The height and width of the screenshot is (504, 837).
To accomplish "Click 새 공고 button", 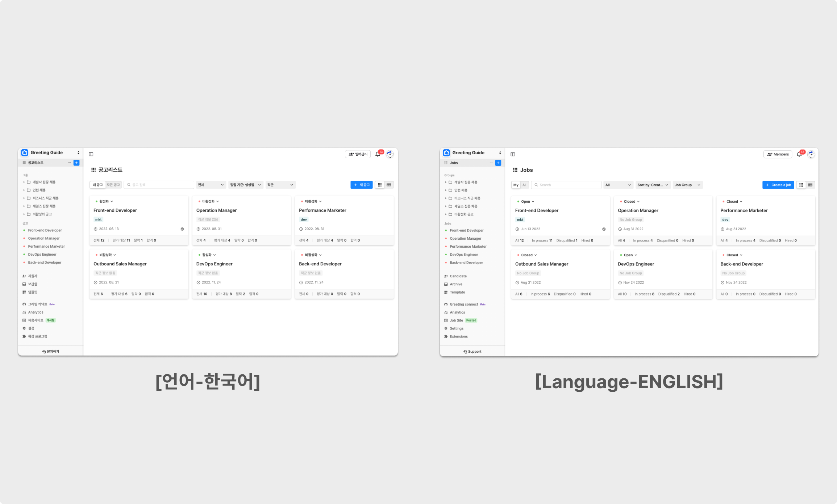I will [x=361, y=185].
